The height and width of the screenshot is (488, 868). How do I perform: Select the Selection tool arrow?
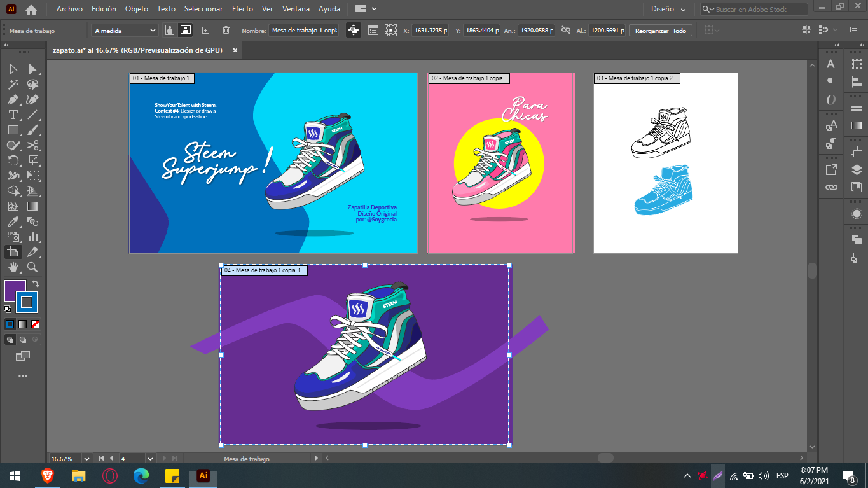point(13,69)
